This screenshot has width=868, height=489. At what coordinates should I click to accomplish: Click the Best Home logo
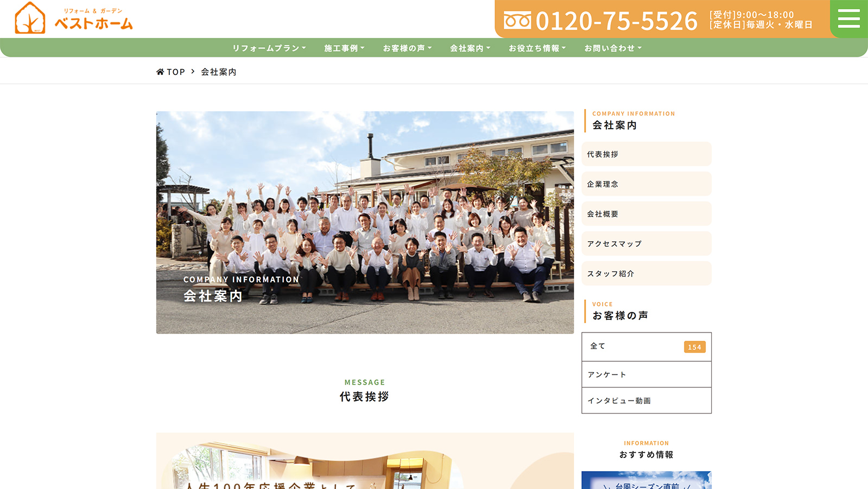tap(74, 18)
